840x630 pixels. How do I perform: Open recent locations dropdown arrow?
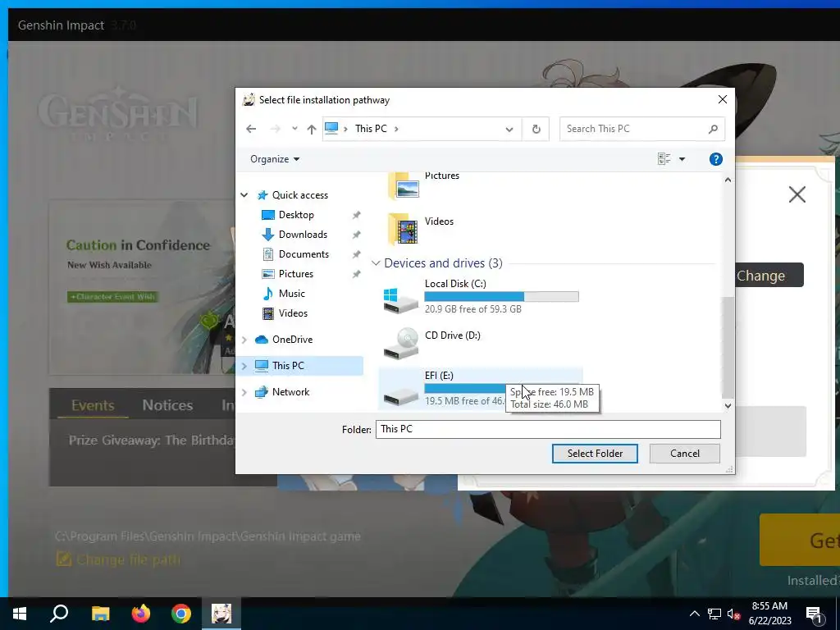(294, 129)
